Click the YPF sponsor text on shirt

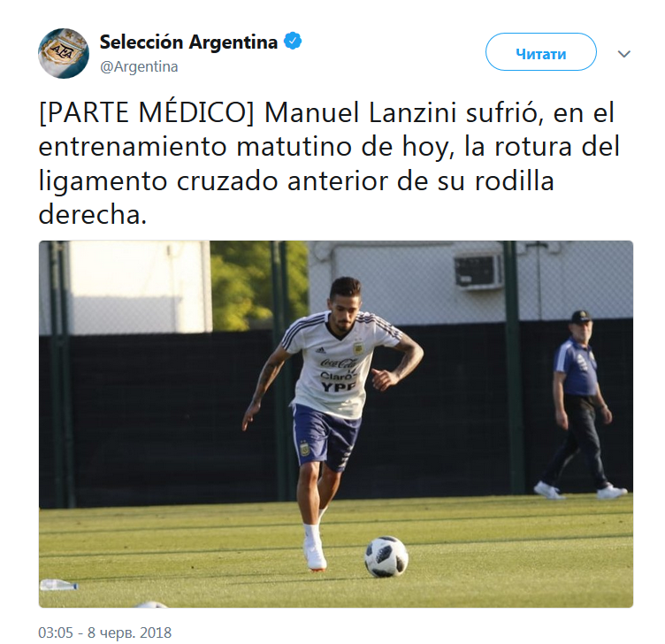338,387
